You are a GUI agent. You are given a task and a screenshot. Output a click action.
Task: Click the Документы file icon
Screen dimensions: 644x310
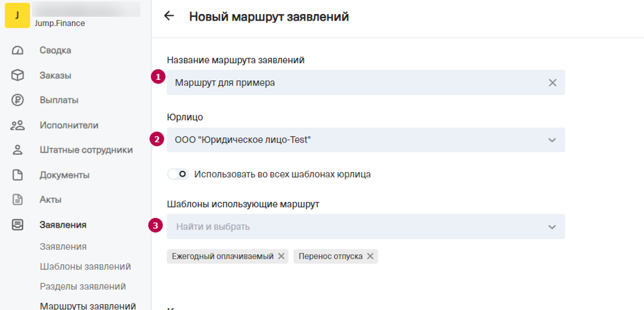click(x=18, y=175)
